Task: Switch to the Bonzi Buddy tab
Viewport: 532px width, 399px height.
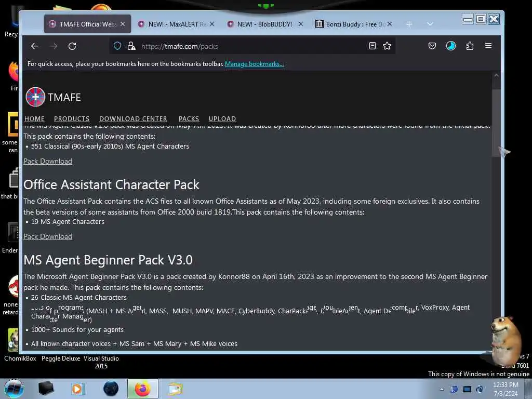Action: (353, 24)
